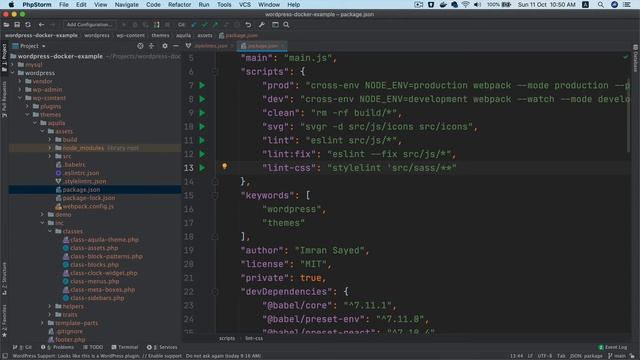This screenshot has width=640, height=360.
Task: Fold the "keywords" array in gutter
Action: (215, 196)
